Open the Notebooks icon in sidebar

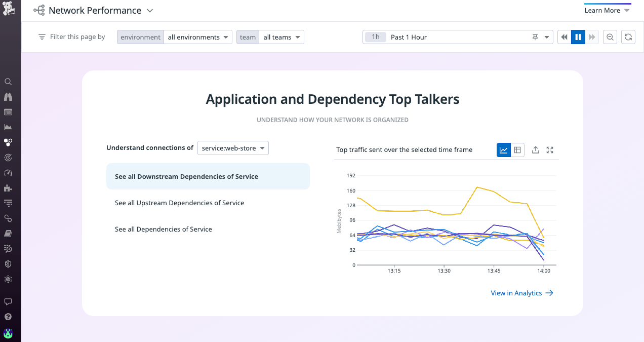click(8, 233)
